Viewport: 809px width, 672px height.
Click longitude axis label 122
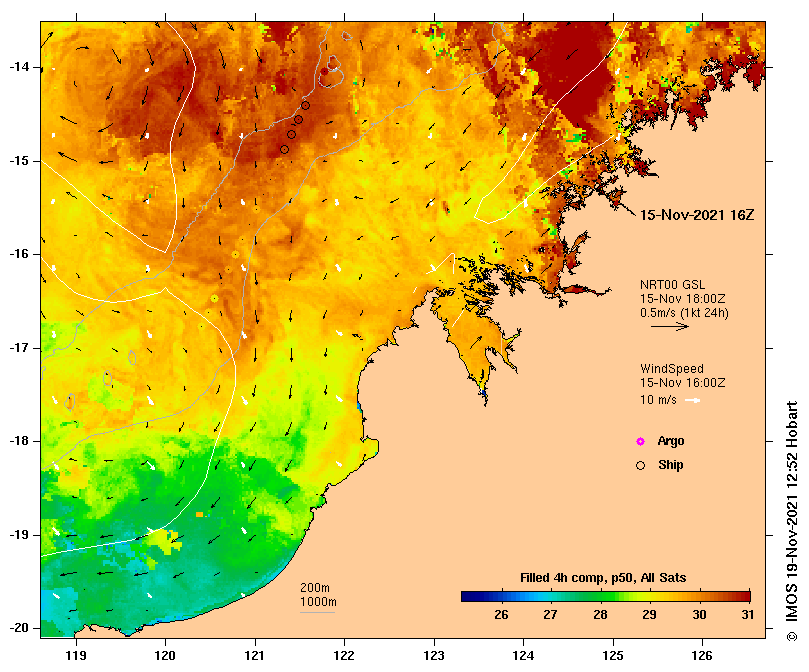pyautogui.click(x=344, y=656)
